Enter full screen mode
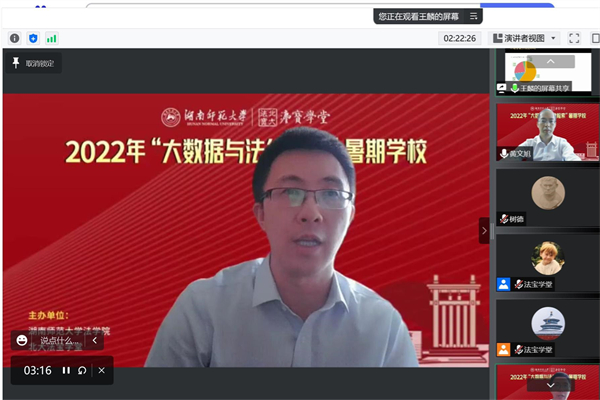This screenshot has width=600, height=400. [574, 38]
